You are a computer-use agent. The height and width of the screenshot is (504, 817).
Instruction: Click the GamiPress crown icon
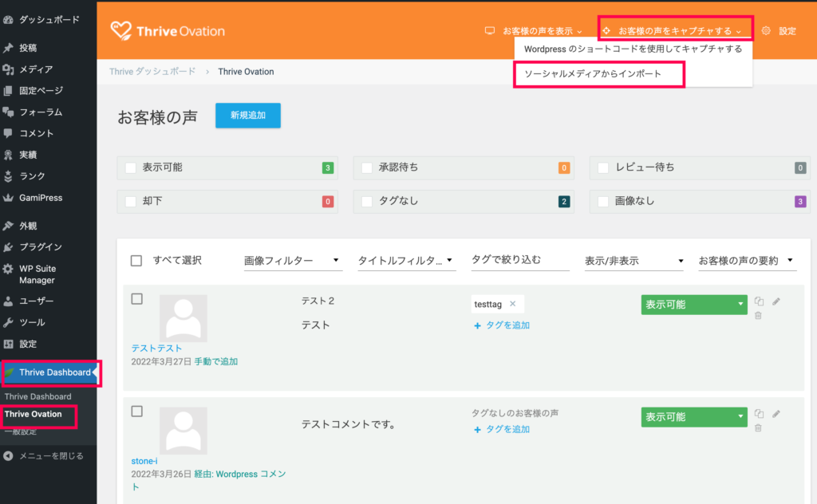coord(8,198)
